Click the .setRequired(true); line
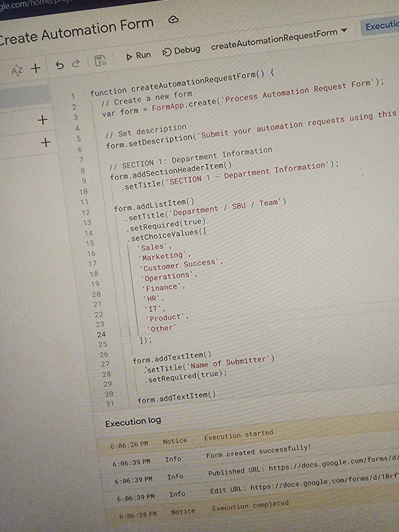 186,376
